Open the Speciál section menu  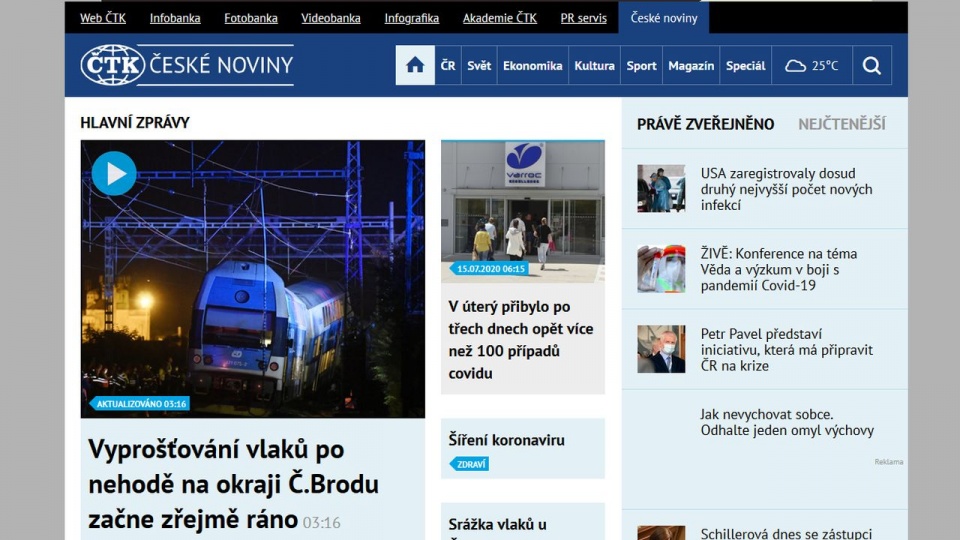tap(746, 66)
